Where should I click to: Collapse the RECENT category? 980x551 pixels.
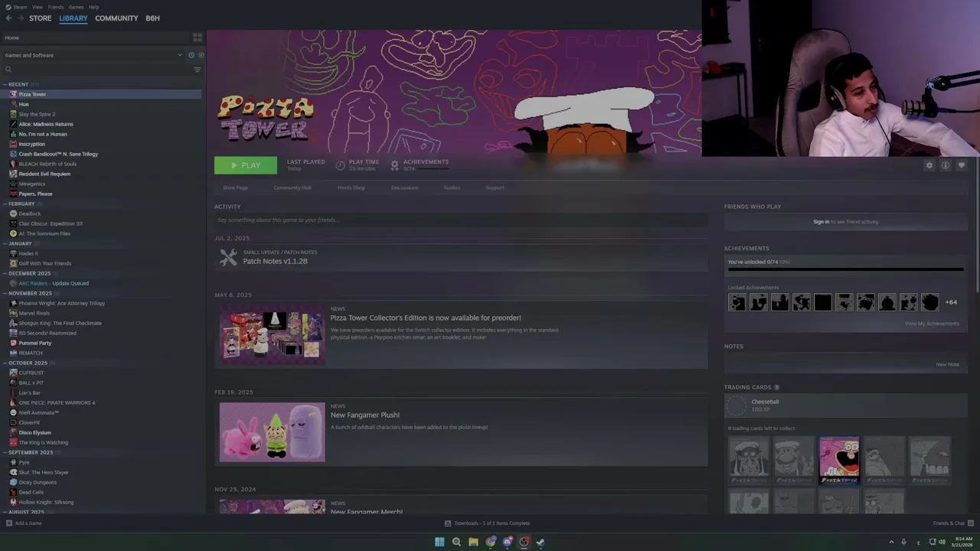click(x=5, y=84)
